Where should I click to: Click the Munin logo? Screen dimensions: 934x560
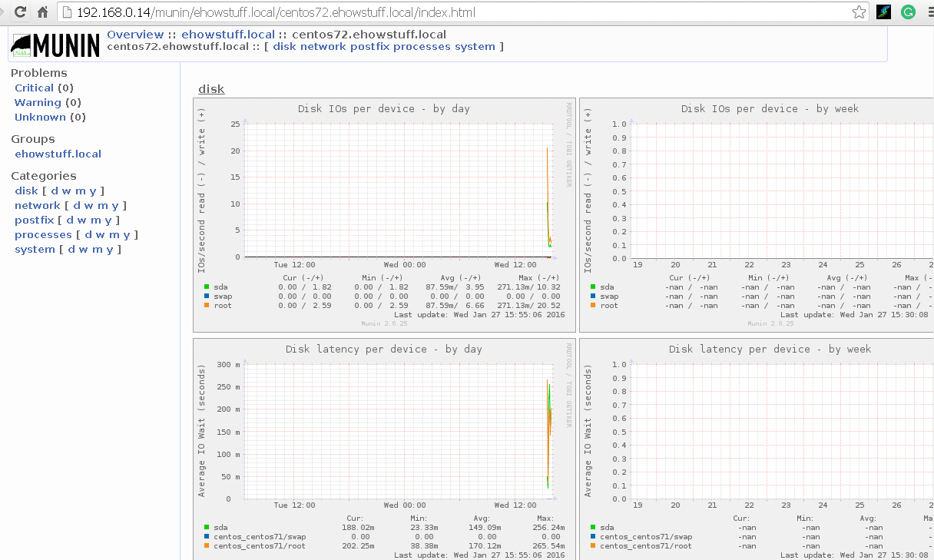[55, 44]
